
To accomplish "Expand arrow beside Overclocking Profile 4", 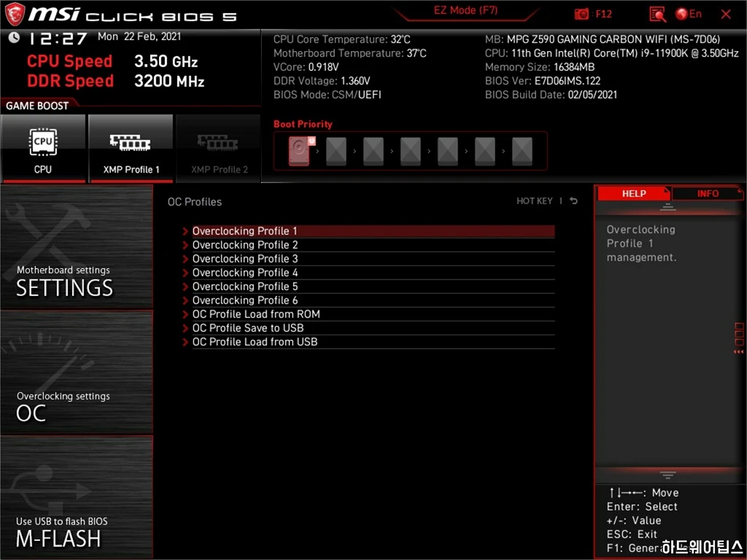I will coord(185,273).
